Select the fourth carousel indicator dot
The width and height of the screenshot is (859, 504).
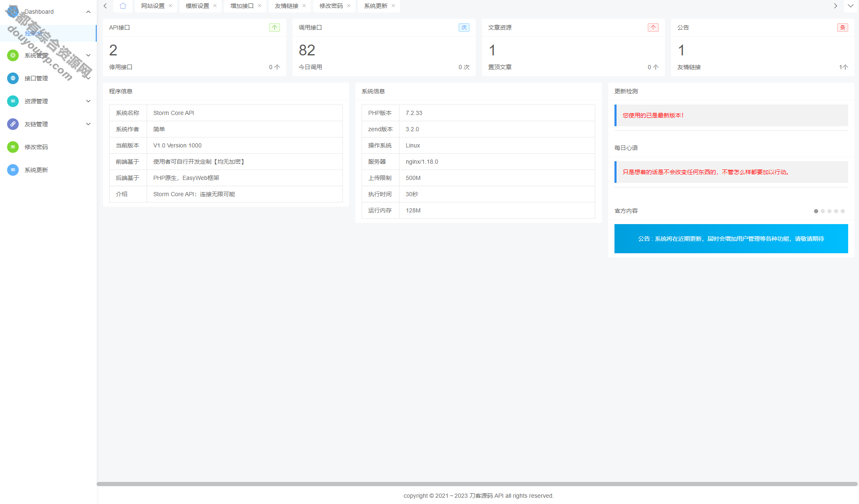pos(836,211)
